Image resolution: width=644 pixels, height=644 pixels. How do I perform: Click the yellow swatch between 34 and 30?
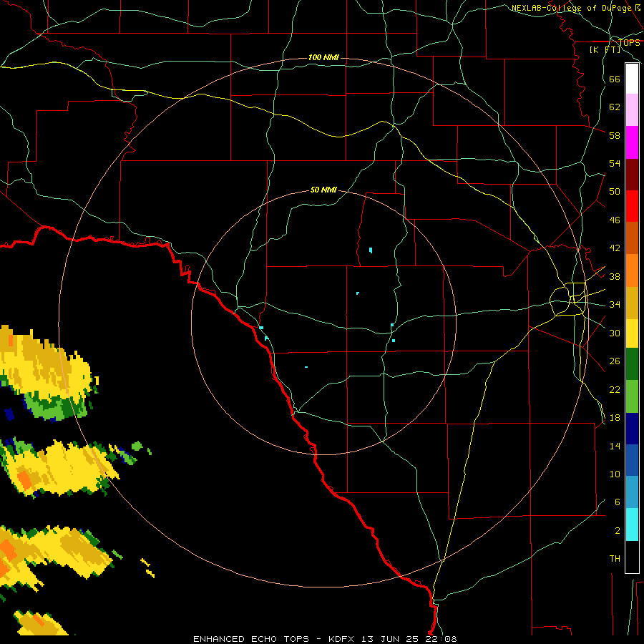[x=632, y=333]
